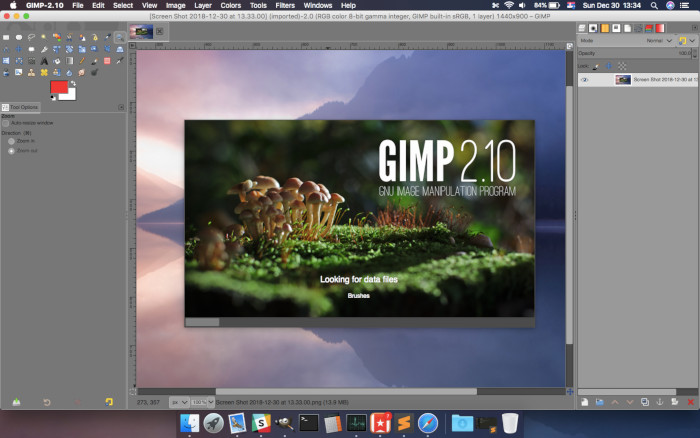Screen dimensions: 700x438
Task: Select the Airbrush tool
Action: pyautogui.click(x=120, y=61)
